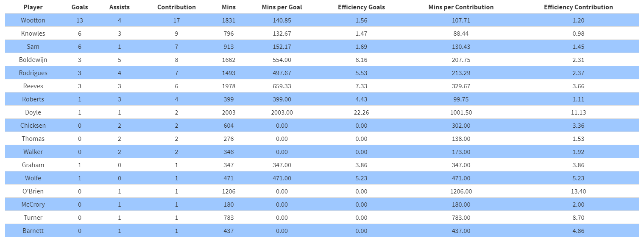644x241 pixels.
Task: Select the Mins per Contribution header
Action: coord(461,7)
